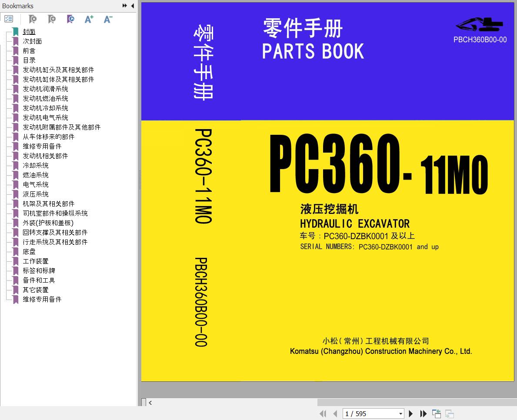517x420 pixels.
Task: Select bookmark 其它装置
Action: [35, 290]
